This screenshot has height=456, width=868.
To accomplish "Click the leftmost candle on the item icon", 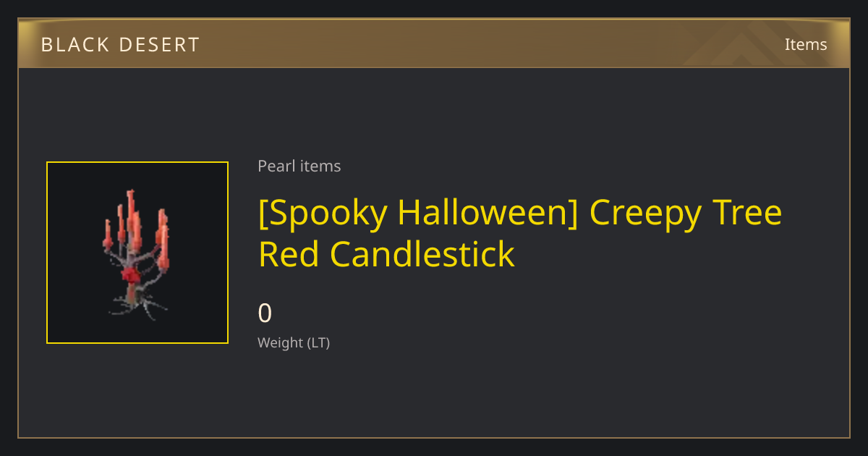I will [108, 232].
